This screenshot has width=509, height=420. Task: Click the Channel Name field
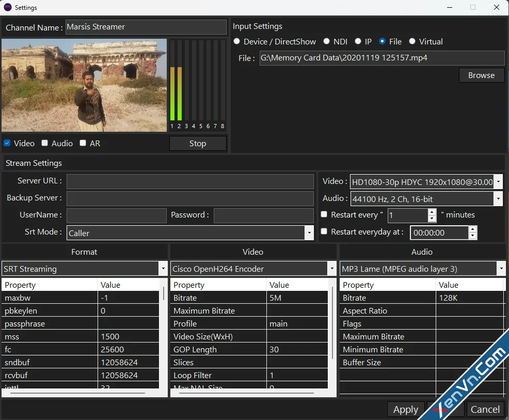(x=146, y=27)
